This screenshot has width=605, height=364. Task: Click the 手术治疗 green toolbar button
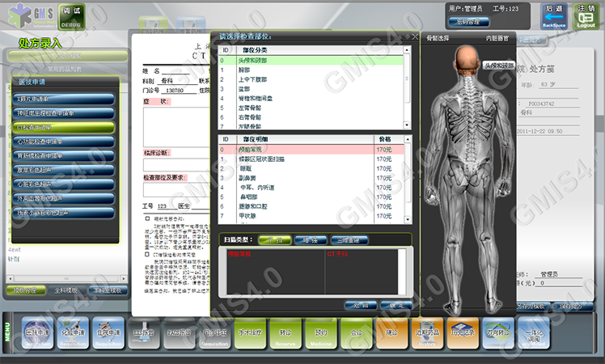tap(250, 333)
